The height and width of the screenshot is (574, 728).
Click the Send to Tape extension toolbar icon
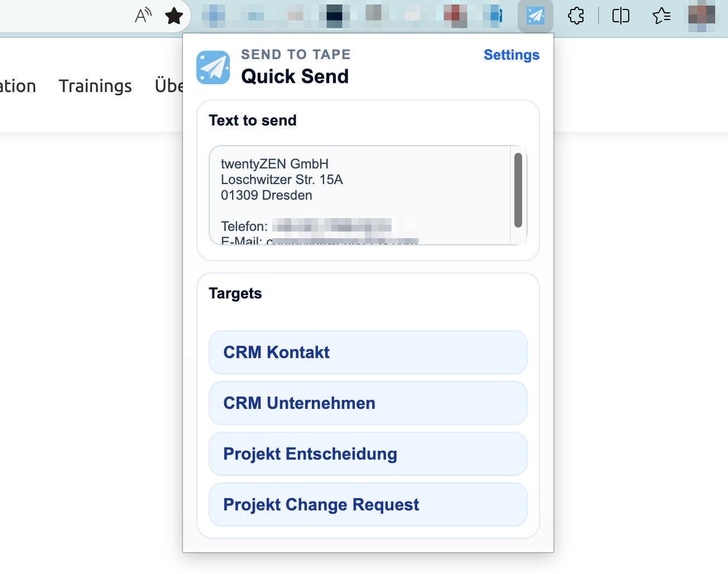[x=535, y=16]
